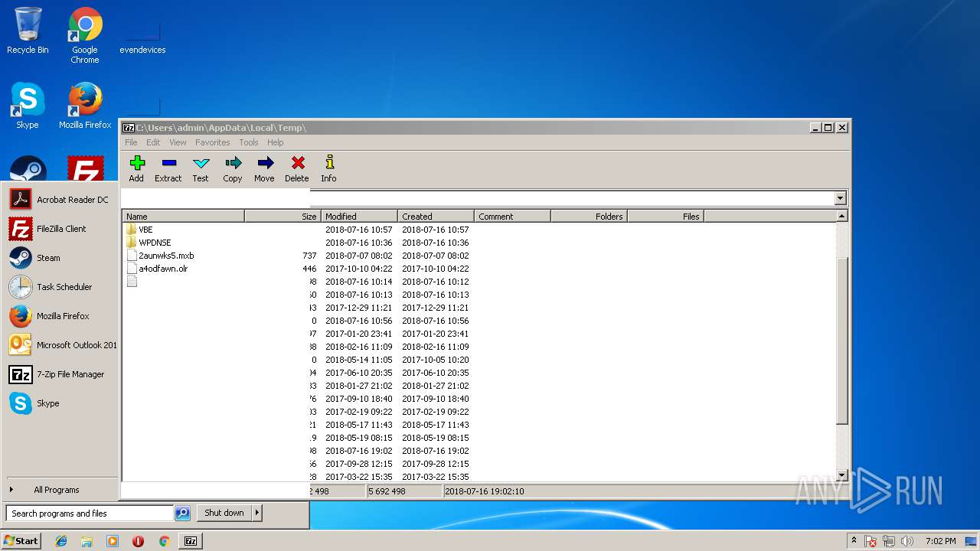The width and height of the screenshot is (980, 551).
Task: Open Task Scheduler from Start menu
Action: (x=61, y=287)
